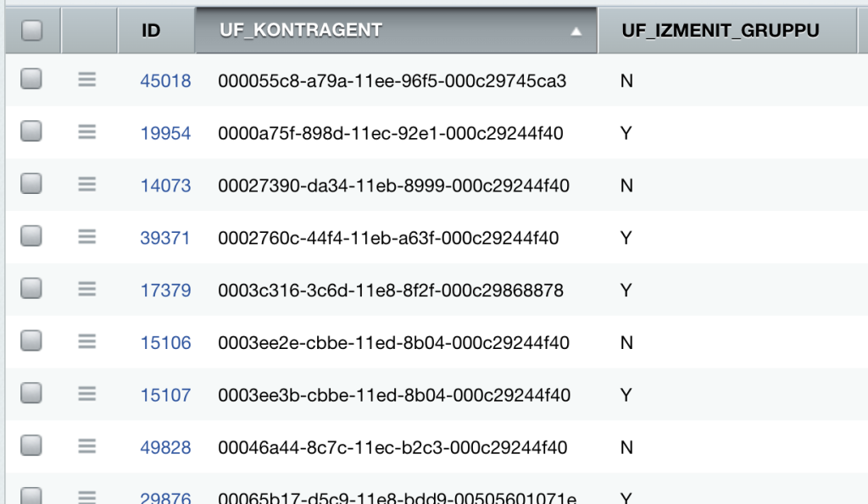Open row actions menu for ID 15106
The image size is (868, 504).
pyautogui.click(x=87, y=342)
